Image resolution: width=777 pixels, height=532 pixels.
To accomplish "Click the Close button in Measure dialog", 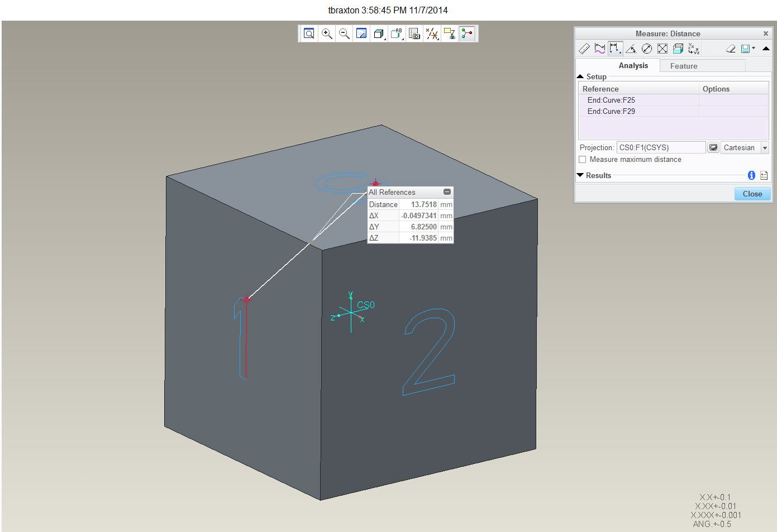I will point(752,194).
